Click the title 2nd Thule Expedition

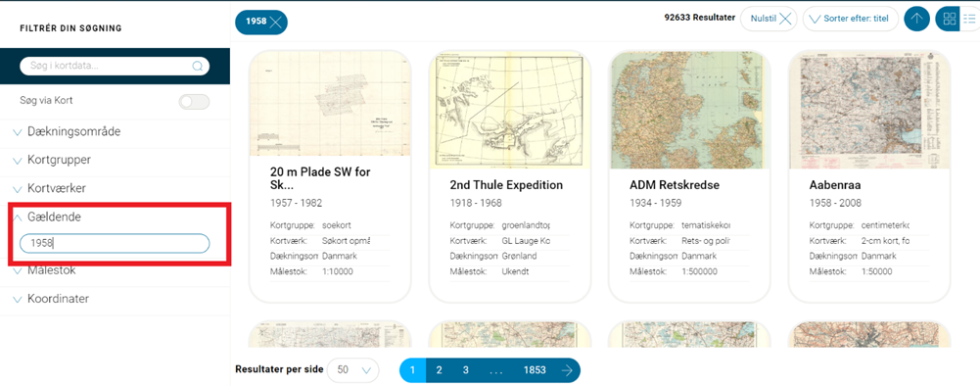[x=506, y=185]
